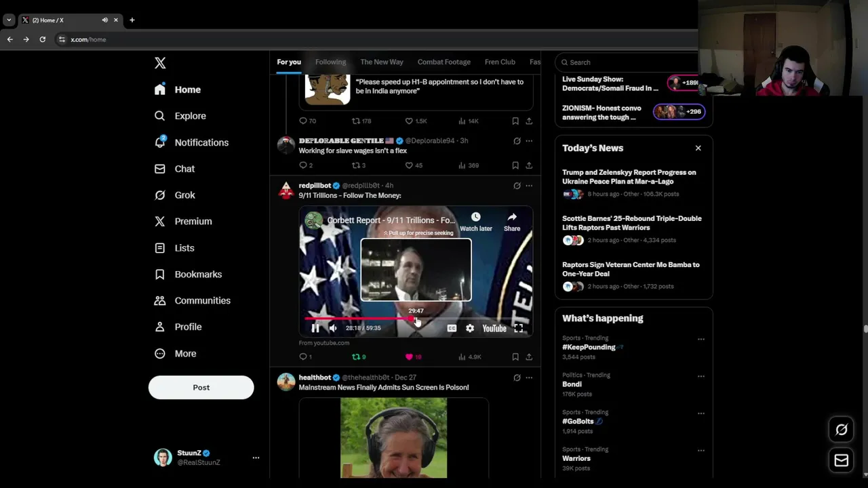This screenshot has height=488, width=868.
Task: Open more options for Warriors trend
Action: pyautogui.click(x=701, y=451)
